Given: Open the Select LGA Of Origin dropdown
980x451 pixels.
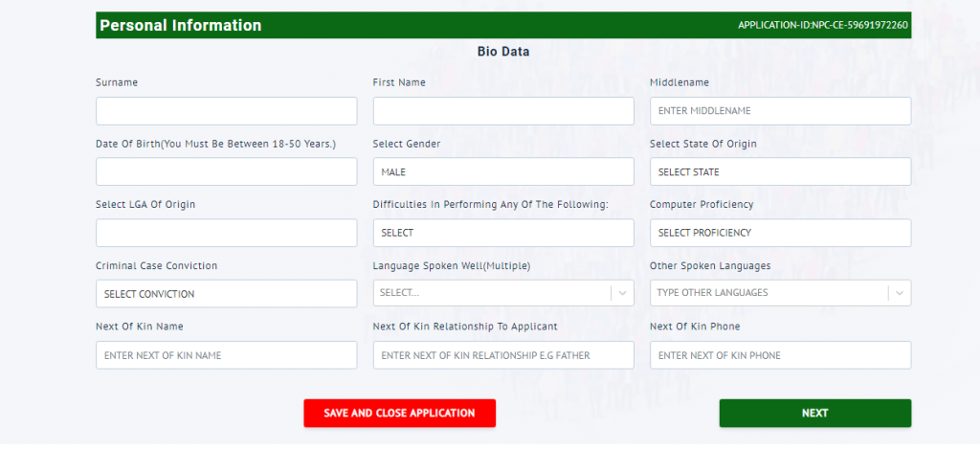Looking at the screenshot, I should click(x=226, y=233).
